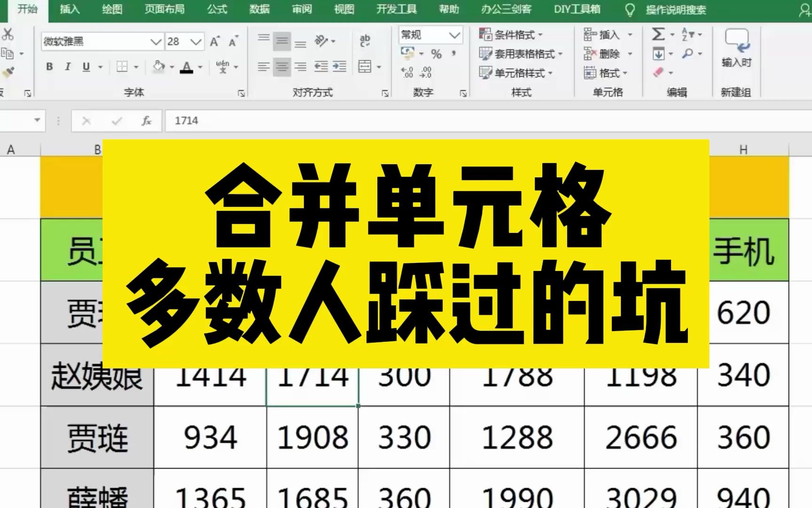
Task: Open number format dialog launcher
Action: (x=463, y=93)
